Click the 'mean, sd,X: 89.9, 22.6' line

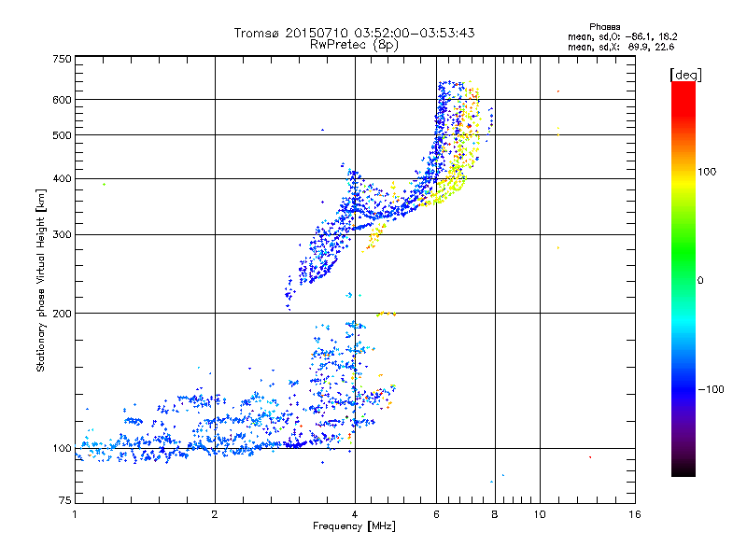pyautogui.click(x=621, y=47)
